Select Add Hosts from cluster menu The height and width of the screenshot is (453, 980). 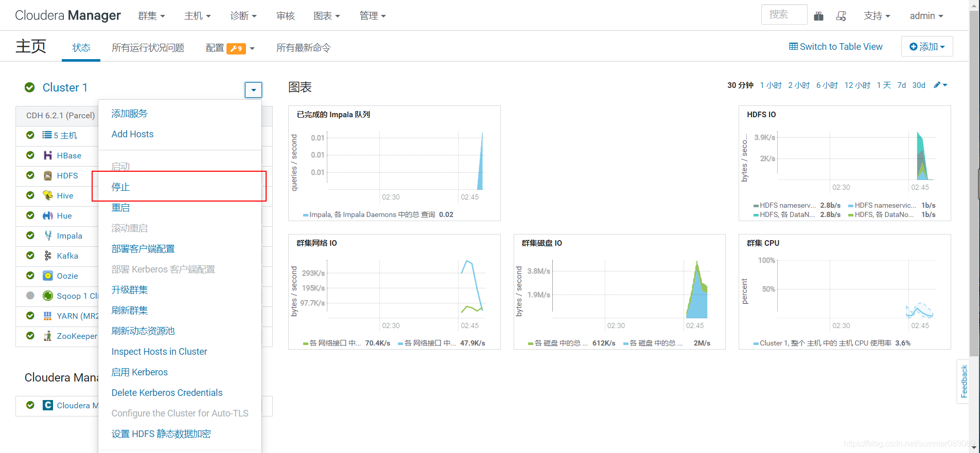pos(133,134)
